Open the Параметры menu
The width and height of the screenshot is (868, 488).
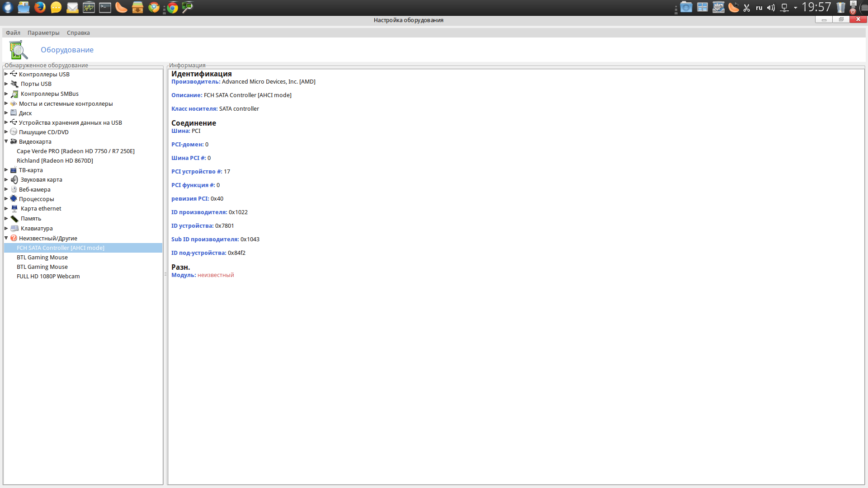tap(43, 33)
